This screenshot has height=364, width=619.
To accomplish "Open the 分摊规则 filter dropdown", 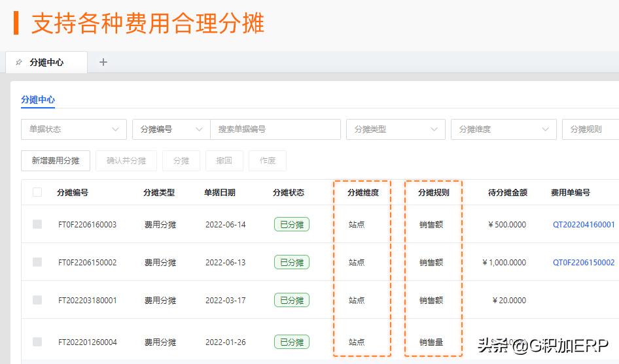I will (x=591, y=129).
